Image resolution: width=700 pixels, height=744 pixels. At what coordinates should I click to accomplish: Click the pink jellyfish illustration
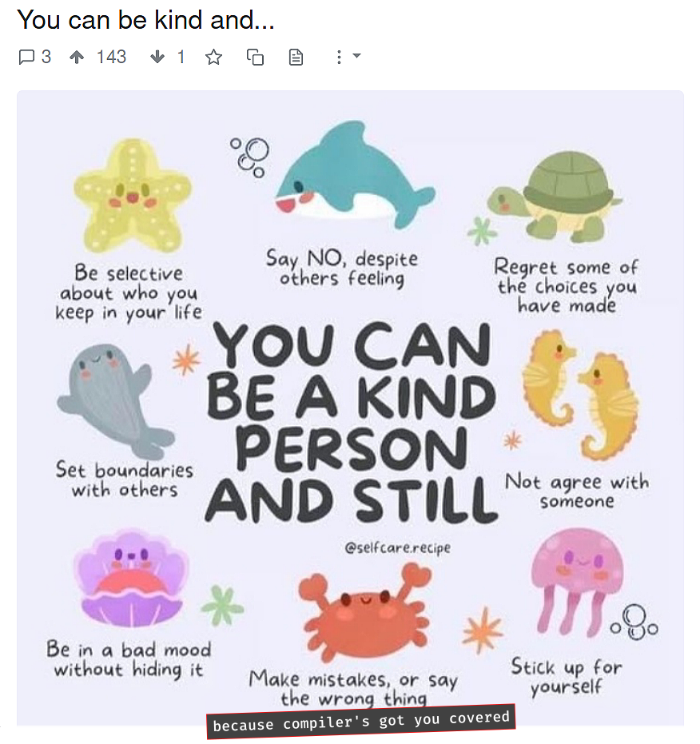coord(575,582)
